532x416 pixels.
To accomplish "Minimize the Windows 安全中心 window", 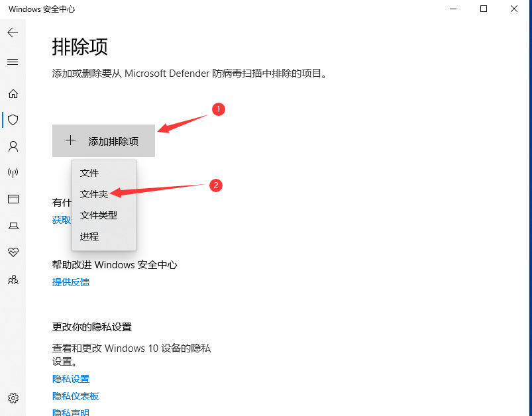I will tap(453, 9).
